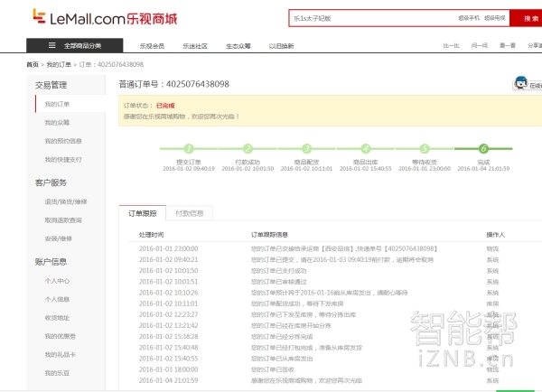Open 安装/维修 in the sidebar
542x392 pixels.
(59, 238)
